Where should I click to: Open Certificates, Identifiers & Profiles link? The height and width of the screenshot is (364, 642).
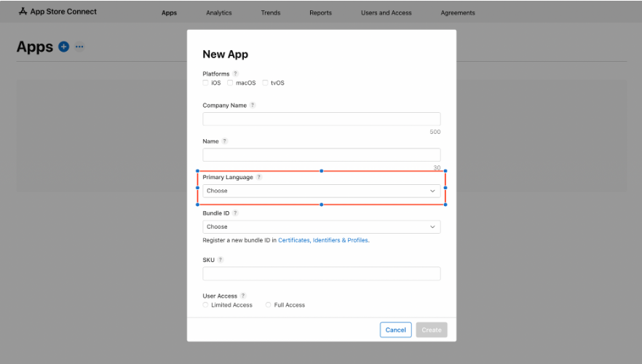[323, 240]
